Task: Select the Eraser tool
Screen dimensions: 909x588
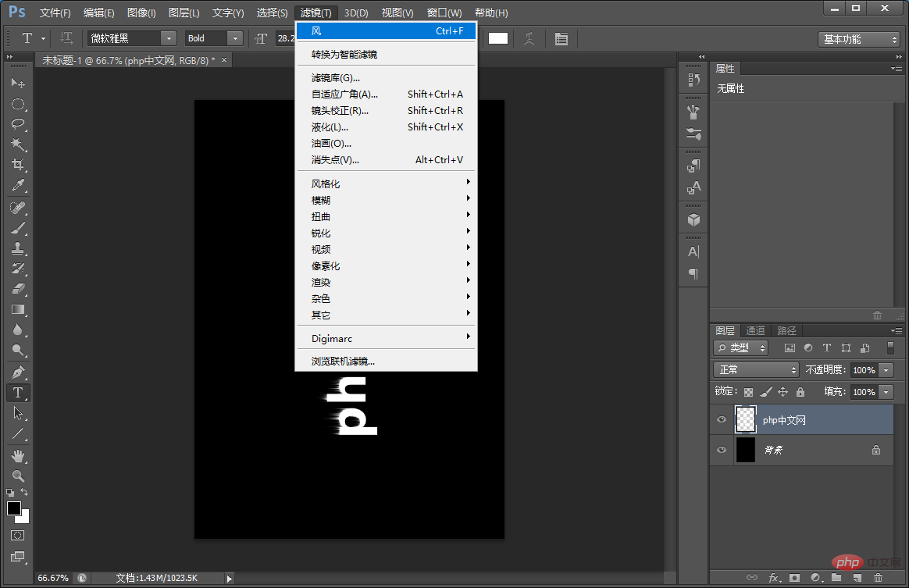Action: [x=18, y=288]
